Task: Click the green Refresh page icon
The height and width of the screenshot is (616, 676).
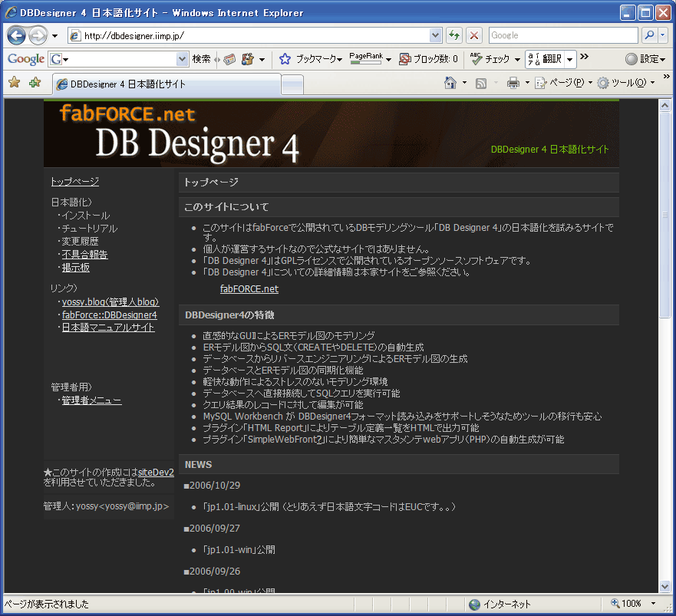Action: click(x=454, y=35)
